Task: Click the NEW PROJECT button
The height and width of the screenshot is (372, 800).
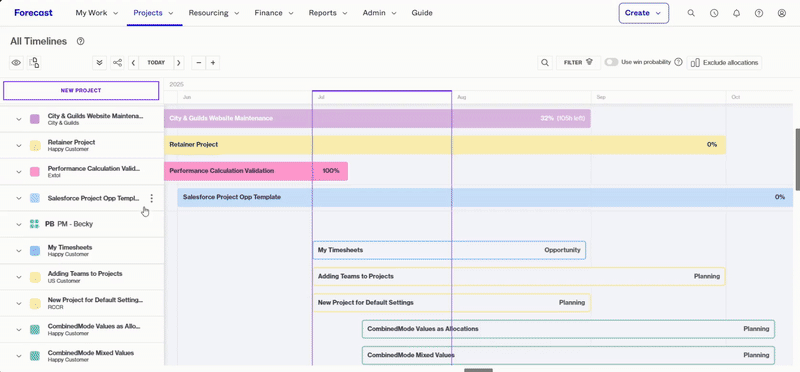Action: 81,90
